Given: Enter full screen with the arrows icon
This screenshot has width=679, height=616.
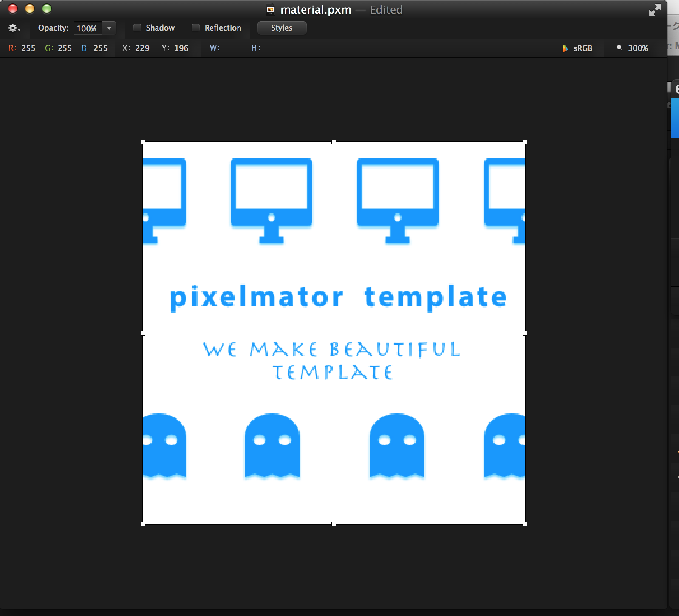Looking at the screenshot, I should click(655, 10).
